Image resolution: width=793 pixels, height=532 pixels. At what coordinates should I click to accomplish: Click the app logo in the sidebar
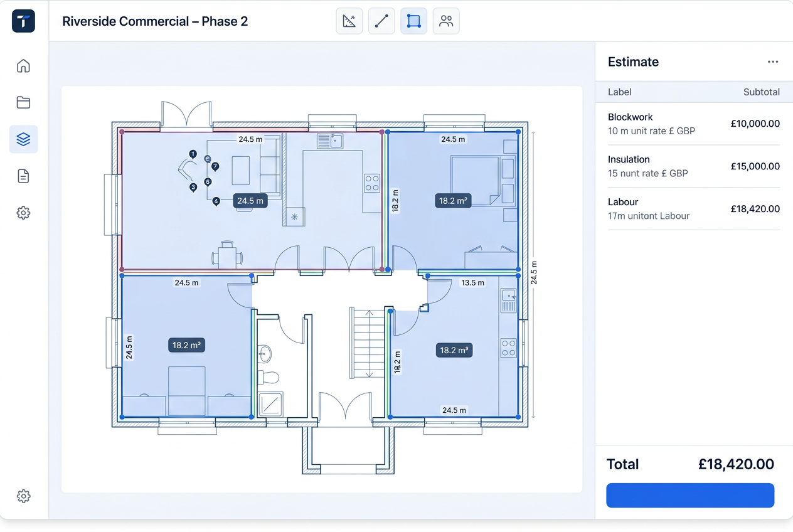(23, 21)
